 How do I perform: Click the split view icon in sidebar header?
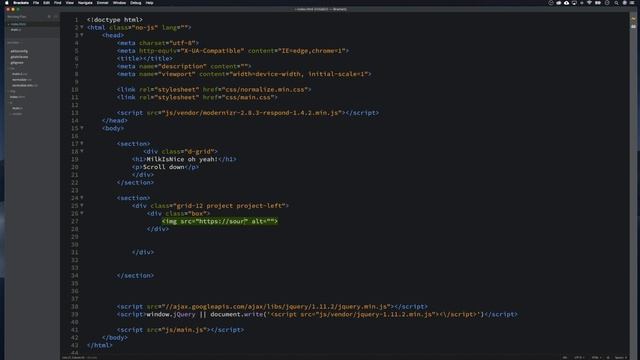[56, 17]
